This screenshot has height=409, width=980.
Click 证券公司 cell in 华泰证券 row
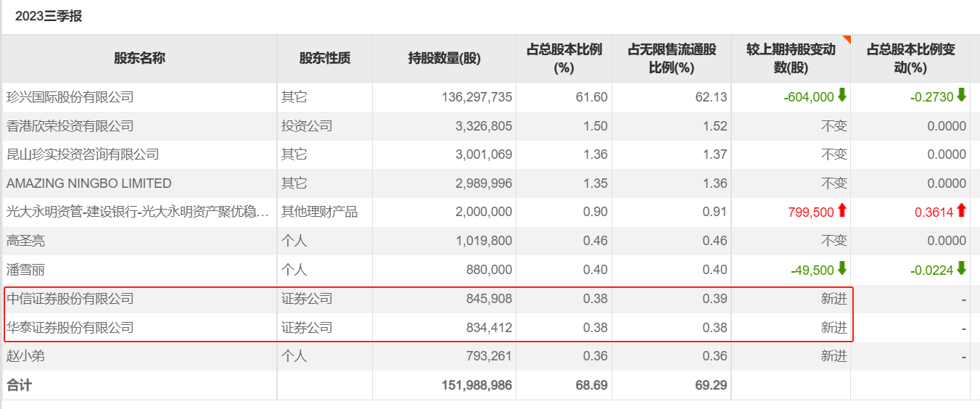(307, 328)
